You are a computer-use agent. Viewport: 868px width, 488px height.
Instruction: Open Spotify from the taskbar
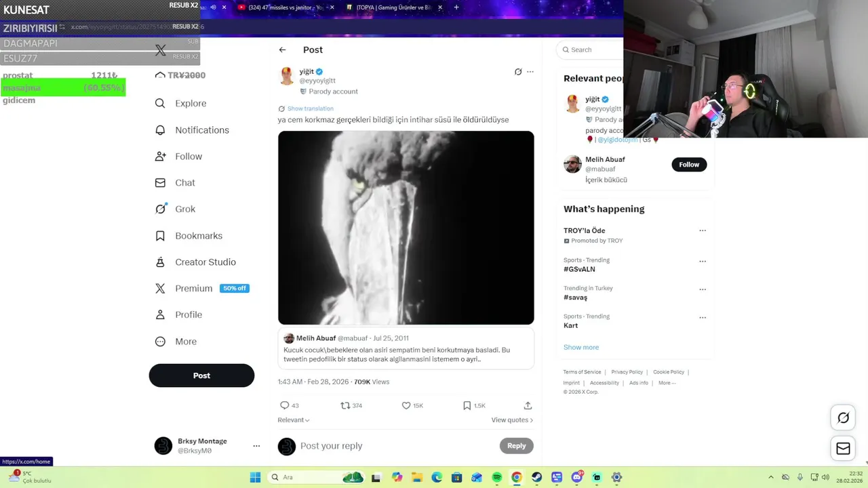(x=496, y=477)
